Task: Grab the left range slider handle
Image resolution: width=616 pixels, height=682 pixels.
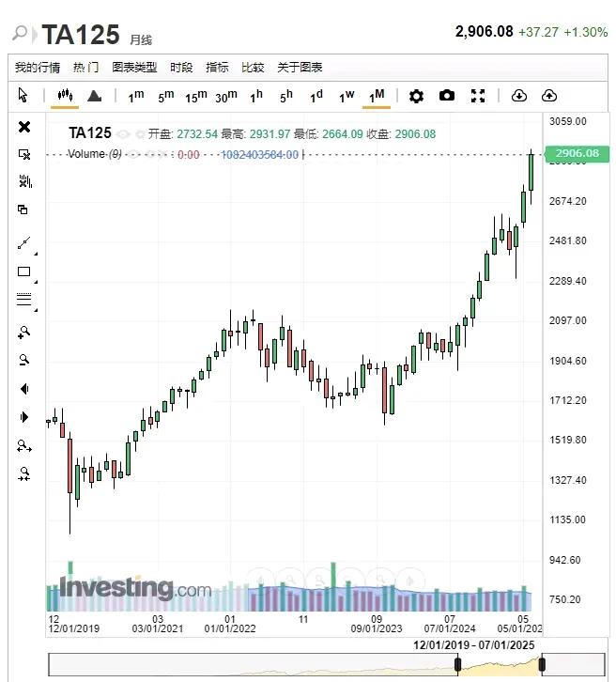Action: click(x=457, y=664)
